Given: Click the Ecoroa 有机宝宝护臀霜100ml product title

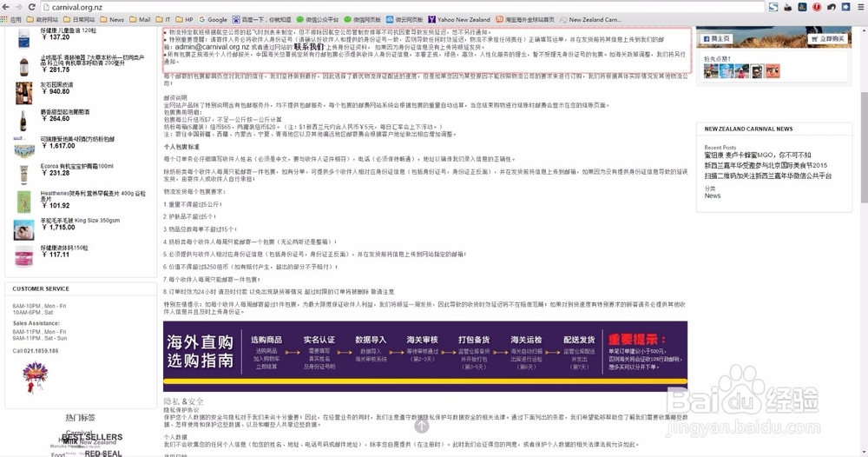Looking at the screenshot, I should pyautogui.click(x=77, y=166).
